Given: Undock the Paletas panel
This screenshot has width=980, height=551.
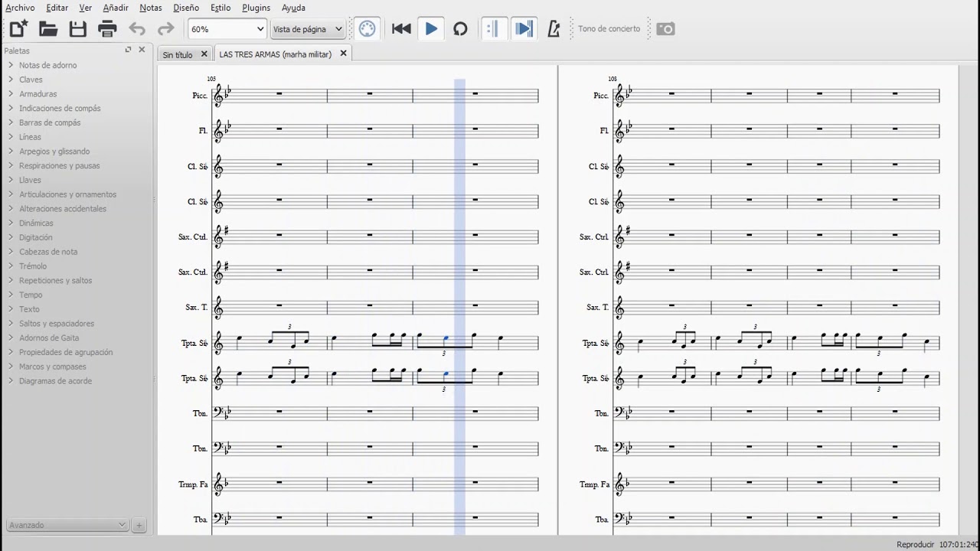Looking at the screenshot, I should pyautogui.click(x=128, y=50).
